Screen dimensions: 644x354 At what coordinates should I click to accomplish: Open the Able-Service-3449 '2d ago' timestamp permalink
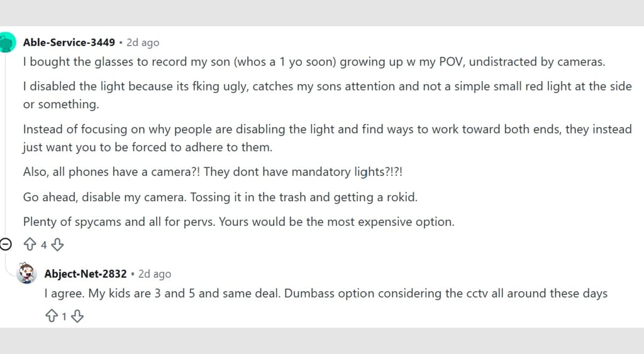[143, 43]
